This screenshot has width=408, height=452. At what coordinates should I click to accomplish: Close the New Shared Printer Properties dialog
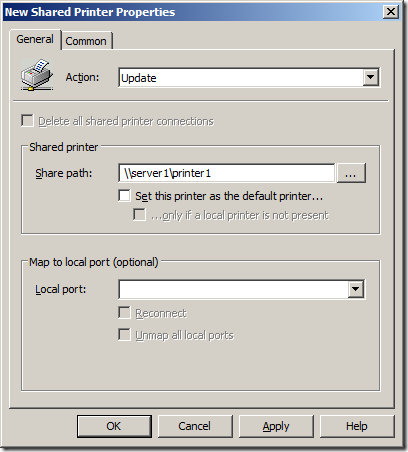391,12
